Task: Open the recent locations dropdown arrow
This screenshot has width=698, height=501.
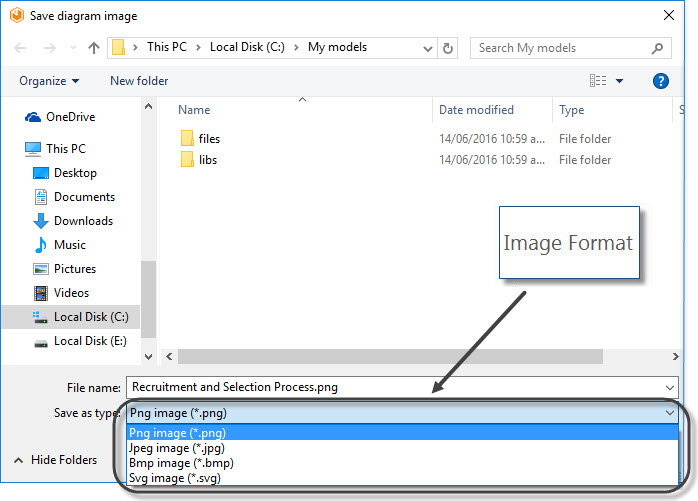Action: click(x=73, y=48)
